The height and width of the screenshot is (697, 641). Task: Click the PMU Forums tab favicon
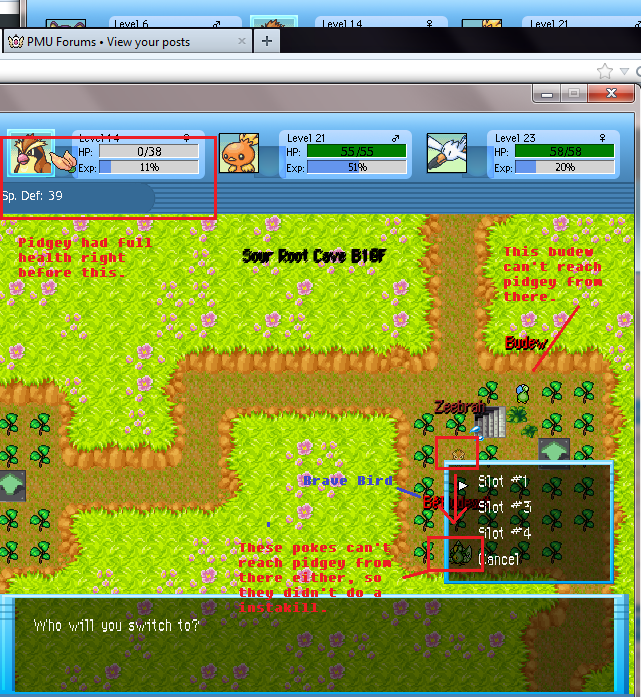(x=16, y=42)
